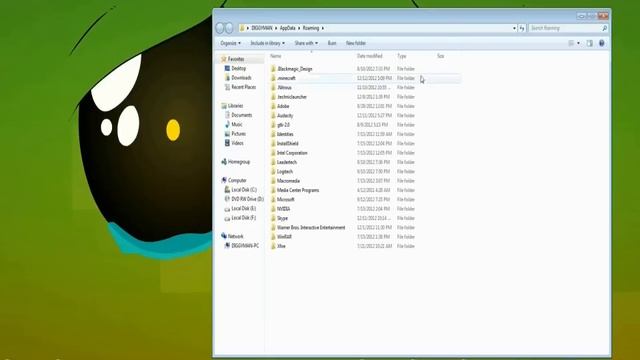The height and width of the screenshot is (360, 640).
Task: Select Warner Bros. Interactive Entertainment folder name
Action: point(311,227)
